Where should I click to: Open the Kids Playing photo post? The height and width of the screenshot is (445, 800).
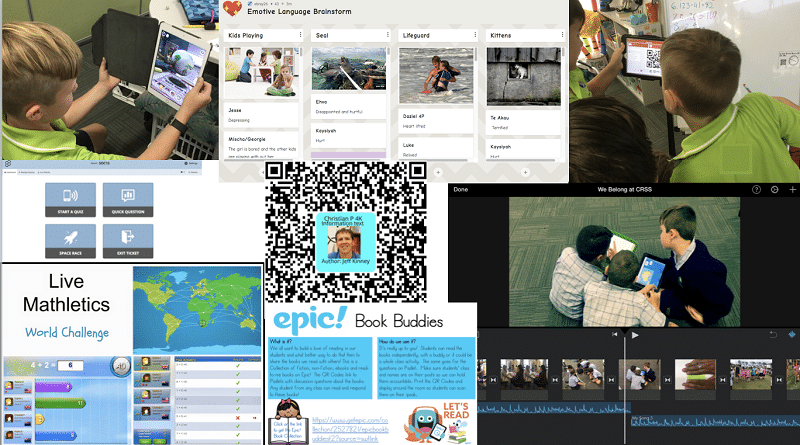tap(262, 74)
